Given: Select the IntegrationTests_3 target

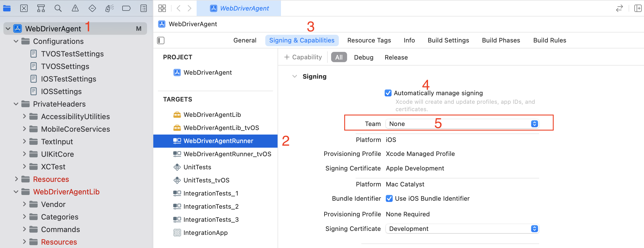Looking at the screenshot, I should click(206, 219).
